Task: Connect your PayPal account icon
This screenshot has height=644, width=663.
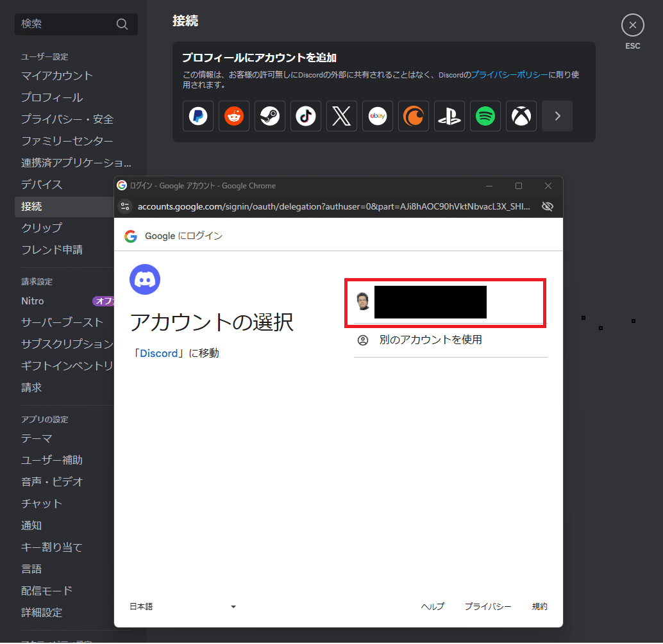Action: pyautogui.click(x=198, y=116)
